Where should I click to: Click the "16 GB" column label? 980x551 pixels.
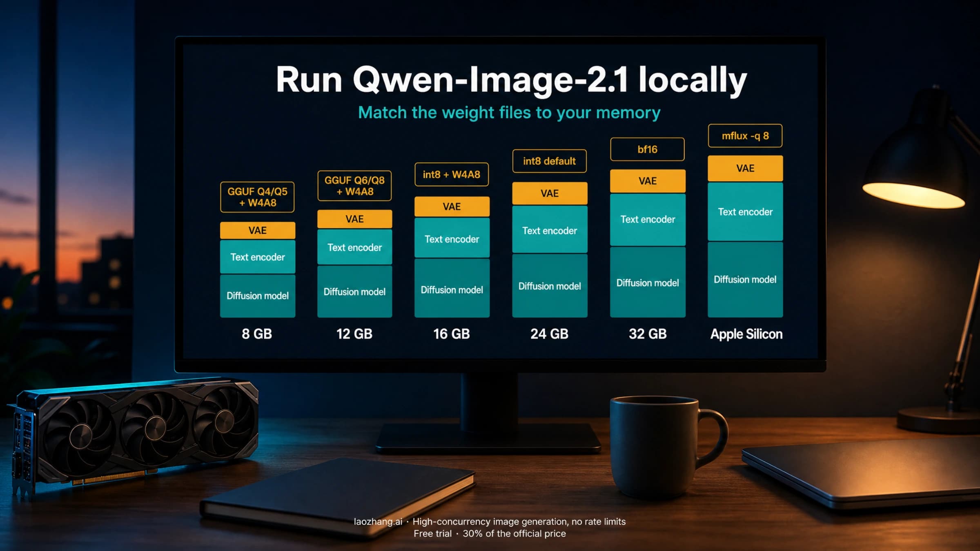pos(452,334)
